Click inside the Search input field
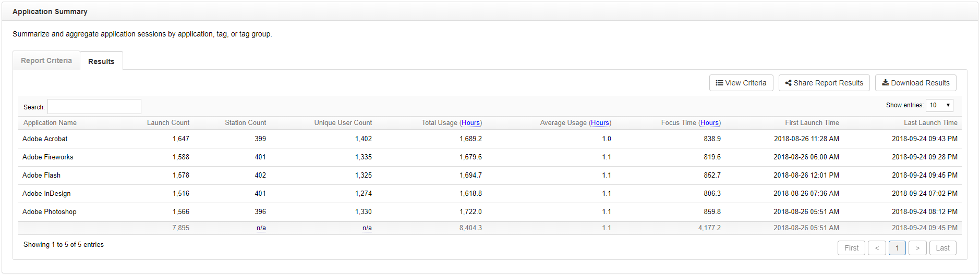This screenshot has width=980, height=275. [94, 107]
